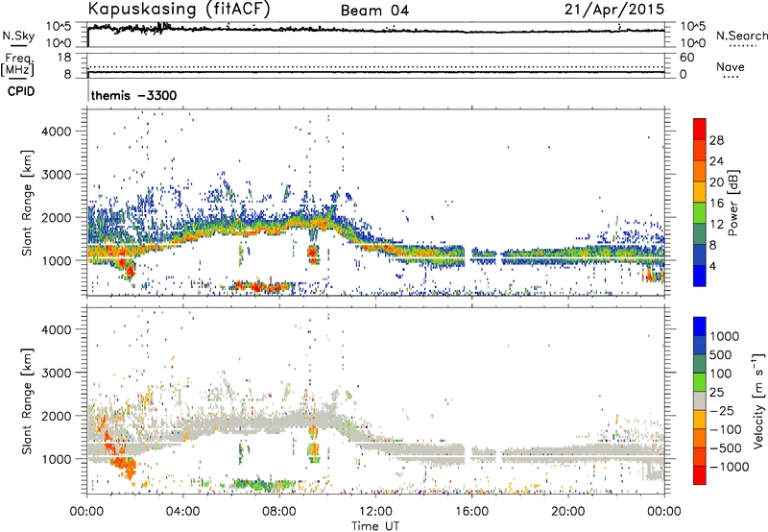The width and height of the screenshot is (768, 532).
Task: Click the Kapuskasing (fitACF) plot title
Action: pos(179,10)
